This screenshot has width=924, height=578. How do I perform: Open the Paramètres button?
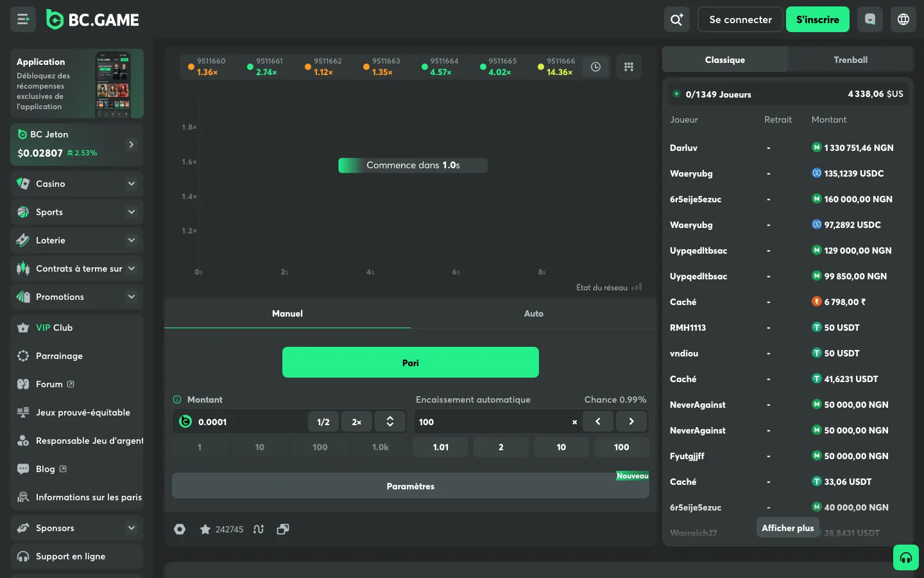click(411, 486)
